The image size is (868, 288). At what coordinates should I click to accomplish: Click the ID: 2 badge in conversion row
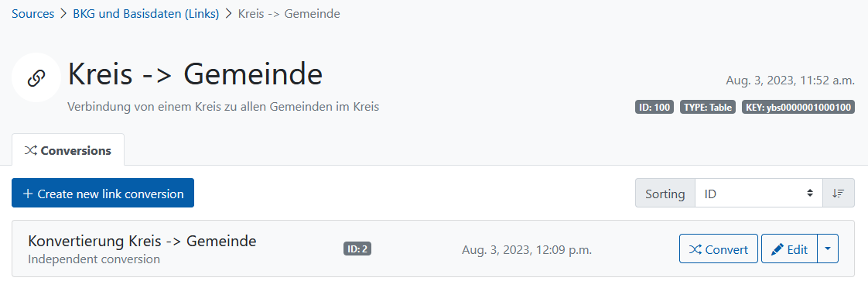[357, 249]
